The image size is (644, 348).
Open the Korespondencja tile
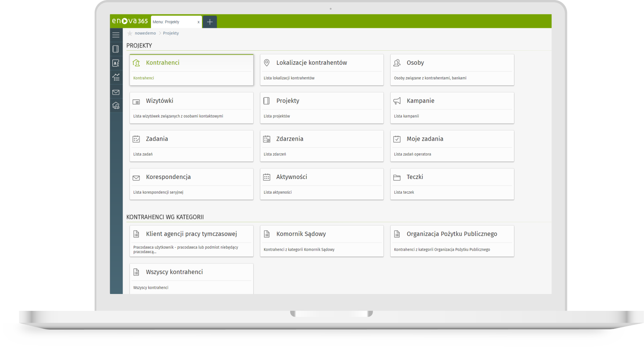tap(191, 184)
